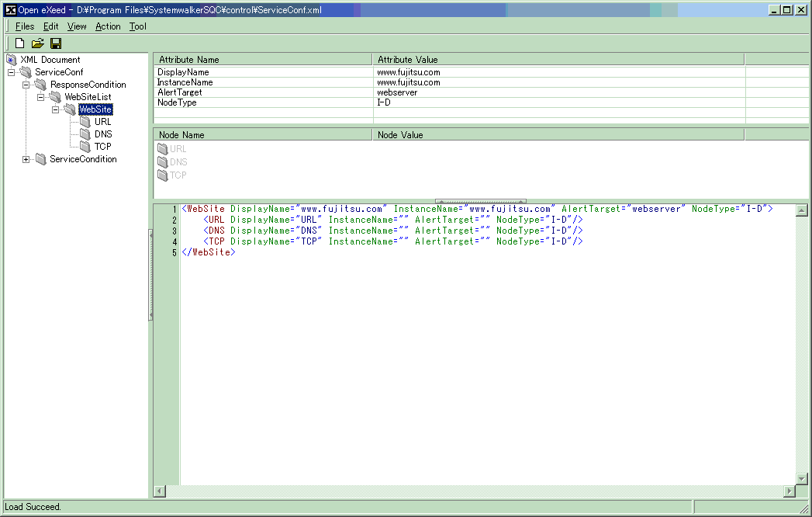Click the New document toolbar icon
812x517 pixels.
coord(20,43)
